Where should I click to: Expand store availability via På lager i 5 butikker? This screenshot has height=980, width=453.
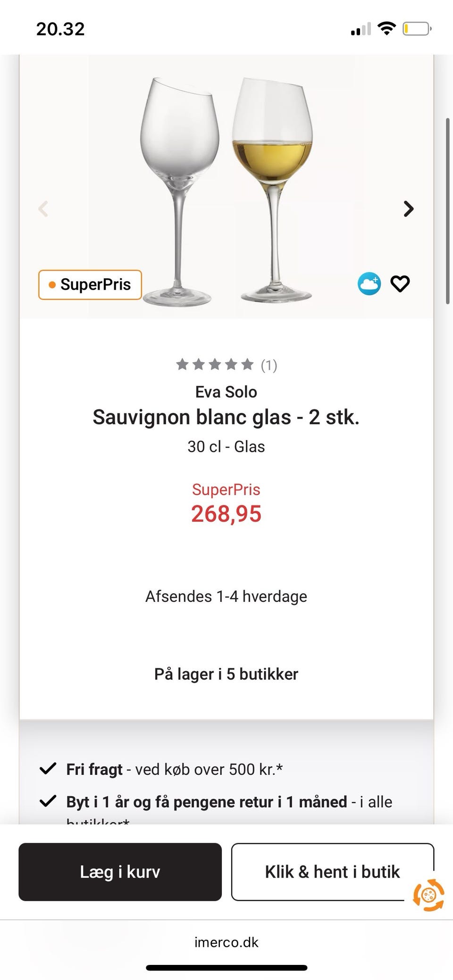[226, 674]
